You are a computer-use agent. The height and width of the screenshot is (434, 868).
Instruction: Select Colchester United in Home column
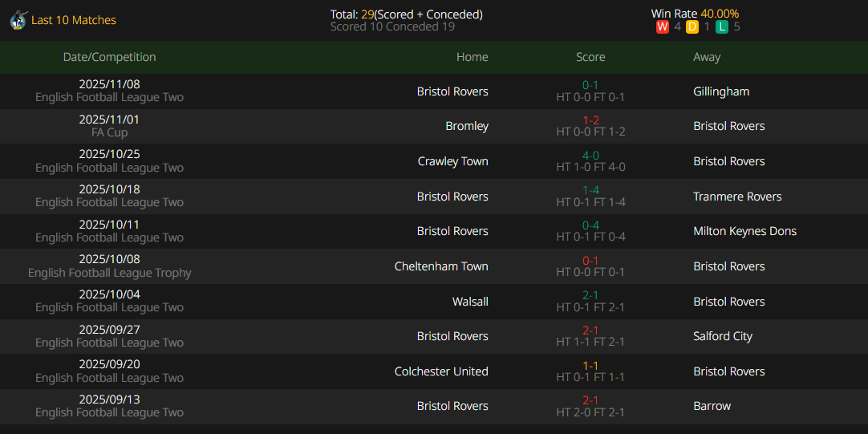[x=441, y=371]
